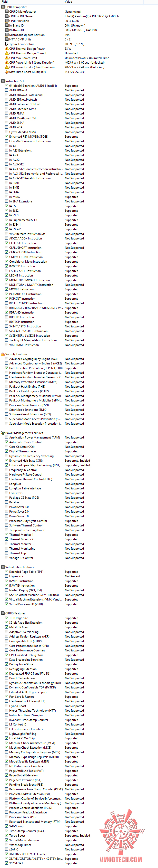Click the Field column header
The image size is (158, 868).
pos(32,2)
